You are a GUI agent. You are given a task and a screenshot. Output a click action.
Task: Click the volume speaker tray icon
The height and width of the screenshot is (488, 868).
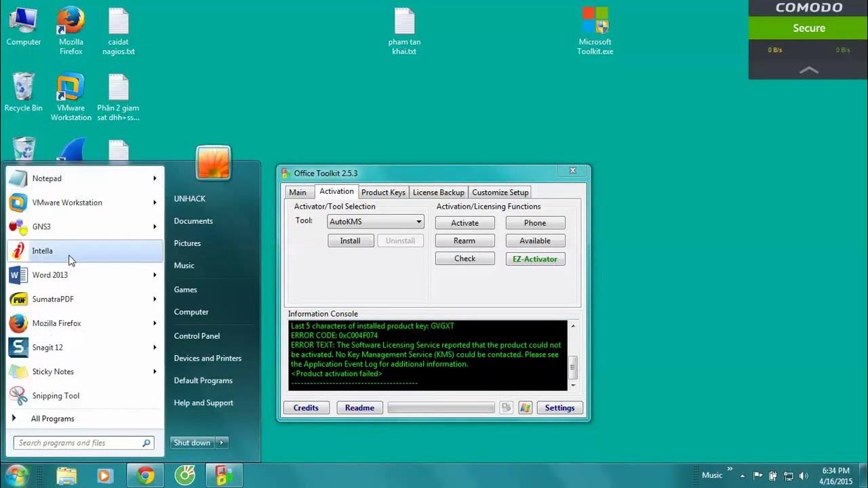tap(804, 476)
